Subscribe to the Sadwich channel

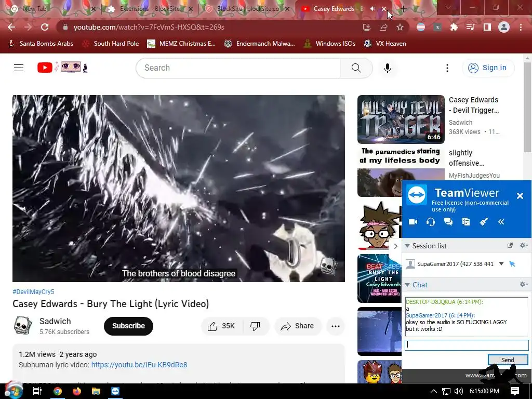pyautogui.click(x=128, y=326)
